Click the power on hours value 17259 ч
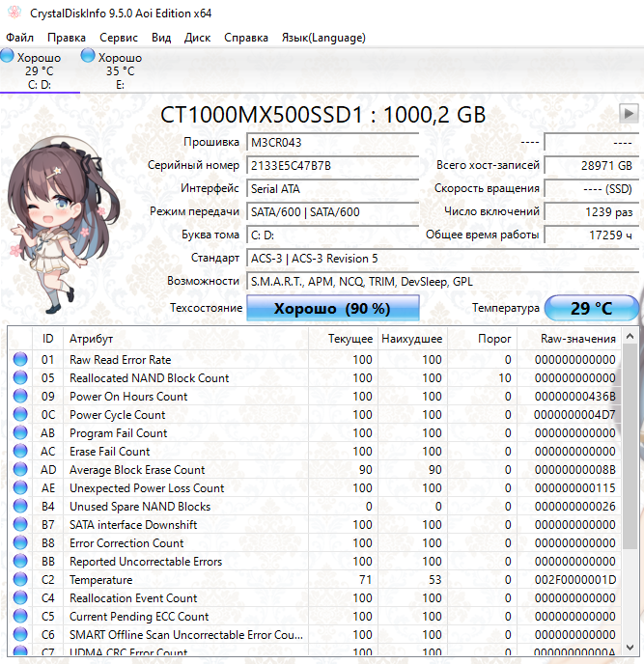 [592, 235]
